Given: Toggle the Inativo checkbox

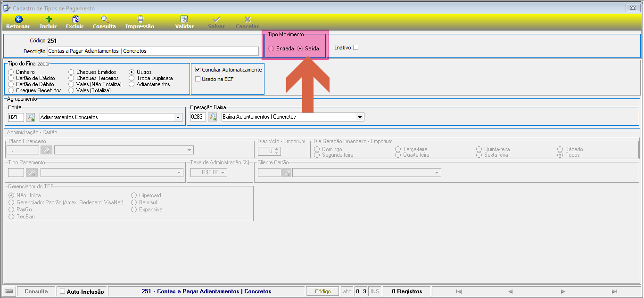Looking at the screenshot, I should tap(356, 47).
